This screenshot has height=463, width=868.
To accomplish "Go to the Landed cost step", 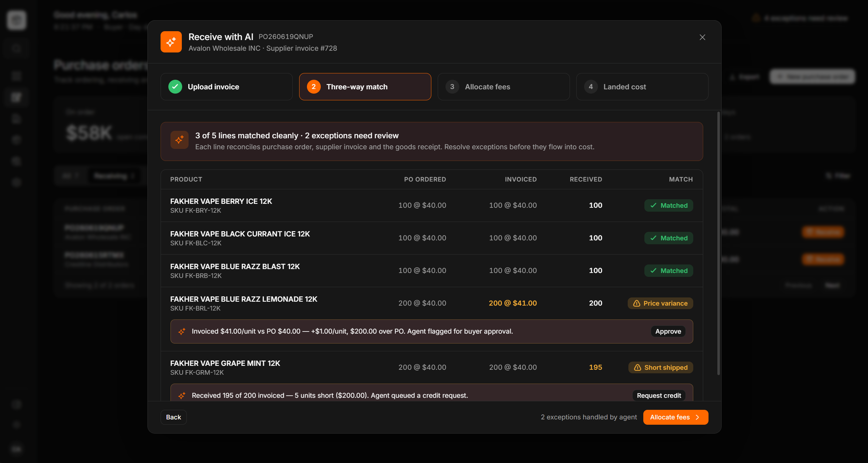I will tap(642, 87).
